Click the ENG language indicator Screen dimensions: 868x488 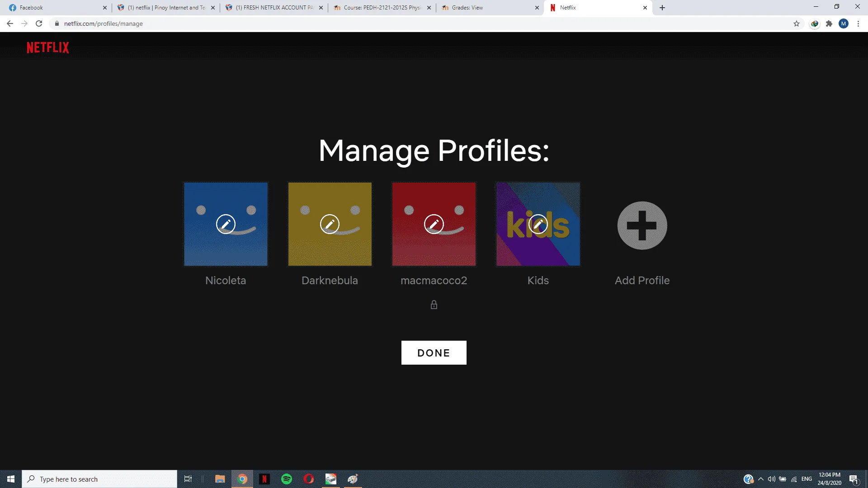(x=807, y=479)
